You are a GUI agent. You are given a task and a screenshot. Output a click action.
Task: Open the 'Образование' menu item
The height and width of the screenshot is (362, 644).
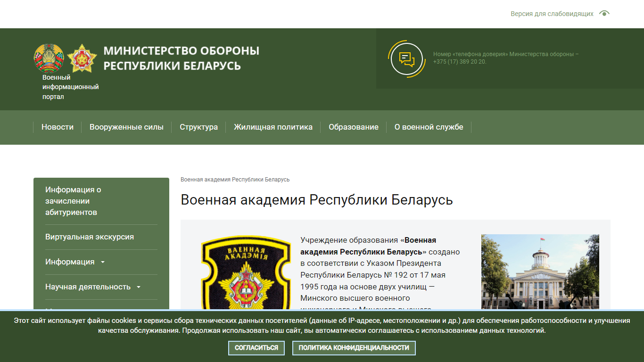(354, 127)
